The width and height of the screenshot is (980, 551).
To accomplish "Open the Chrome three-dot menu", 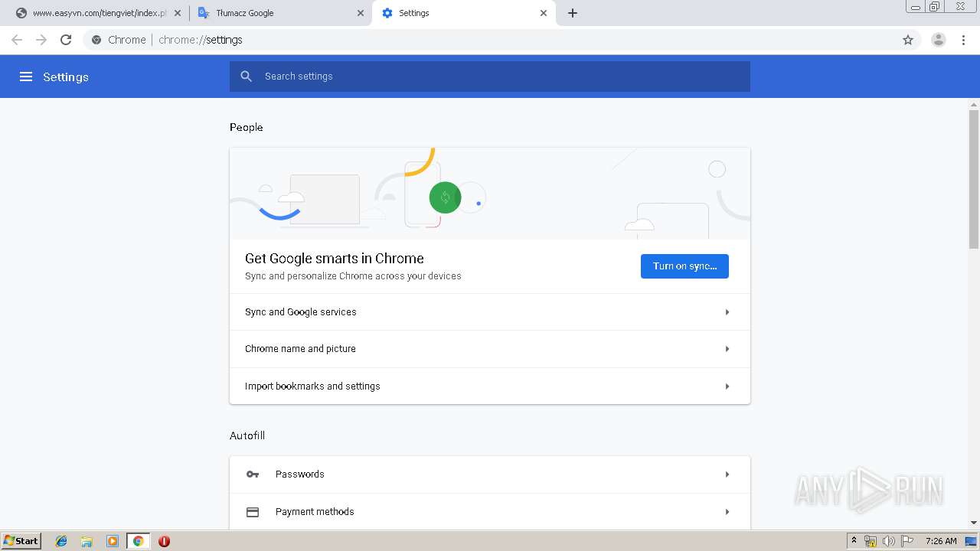I will tap(964, 40).
